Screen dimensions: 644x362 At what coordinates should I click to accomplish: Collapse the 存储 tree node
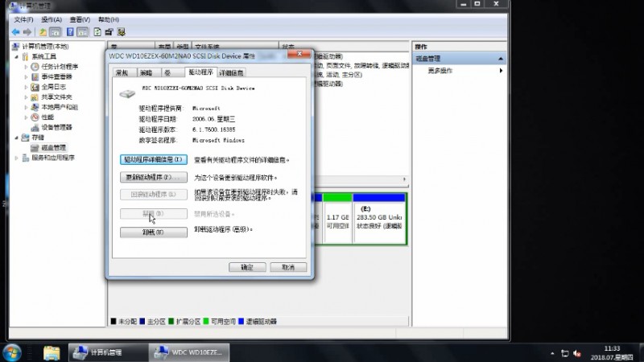tap(16, 138)
